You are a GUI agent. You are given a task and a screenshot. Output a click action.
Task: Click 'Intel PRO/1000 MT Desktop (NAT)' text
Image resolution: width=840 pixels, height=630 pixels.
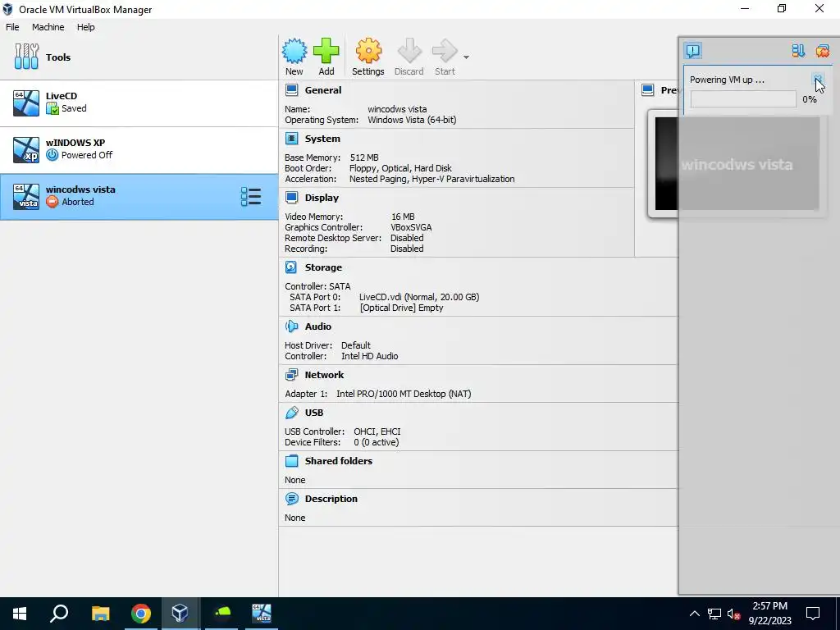(404, 394)
